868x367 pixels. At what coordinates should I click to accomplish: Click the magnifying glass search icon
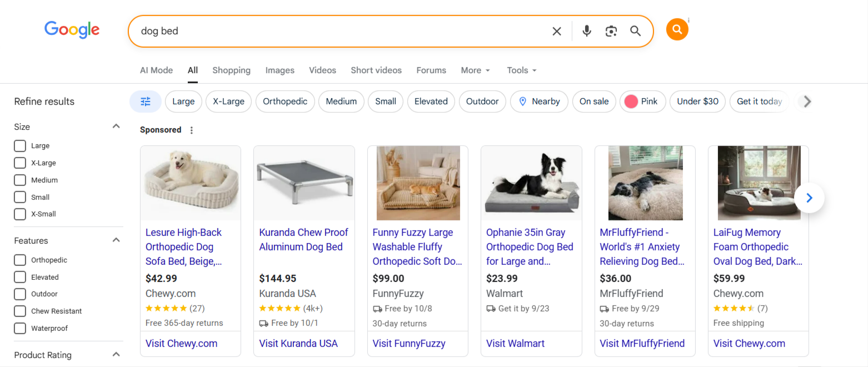[635, 31]
